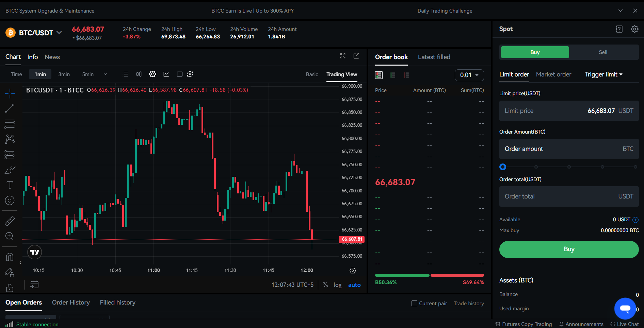Click the deposit plus icon beside Available
The width and height of the screenshot is (644, 328).
635,220
